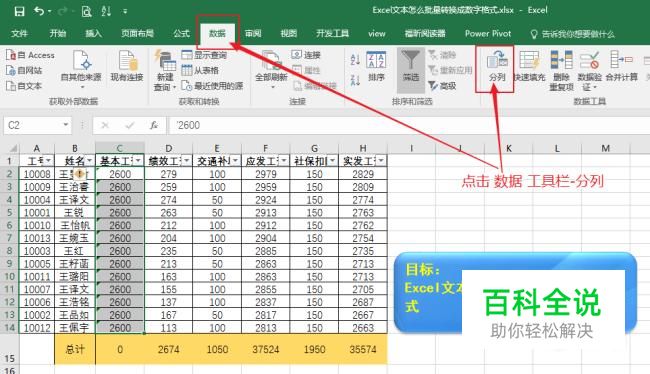The image size is (650, 374).
Task: Click the formula bar showing '2600
Action: 408,125
